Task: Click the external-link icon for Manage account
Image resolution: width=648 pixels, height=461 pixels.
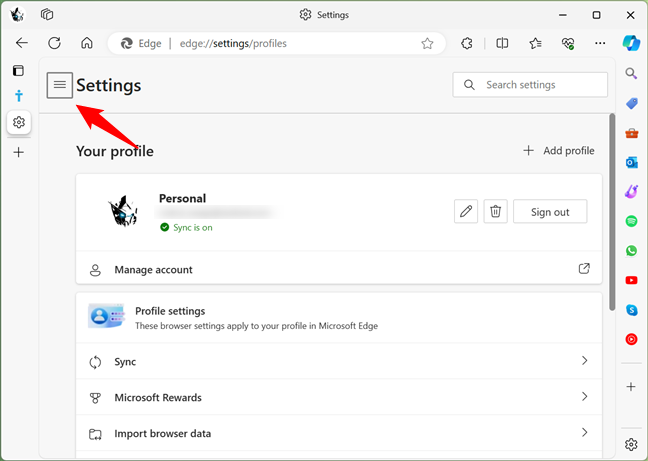Action: pyautogui.click(x=584, y=269)
